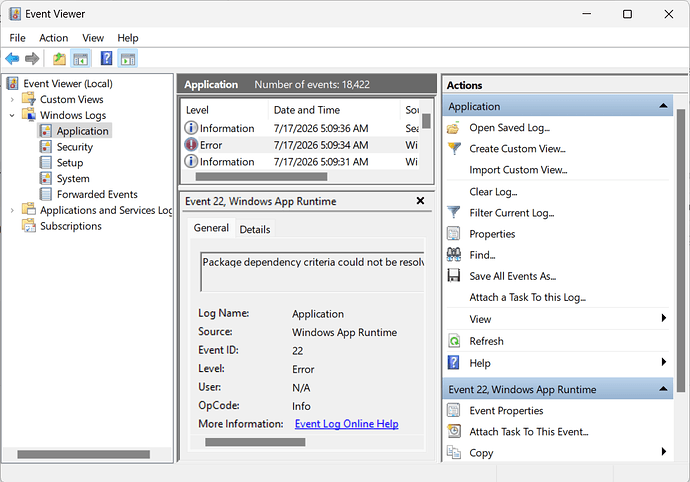This screenshot has height=482, width=690.
Task: Click the Event Properties icon
Action: [454, 410]
